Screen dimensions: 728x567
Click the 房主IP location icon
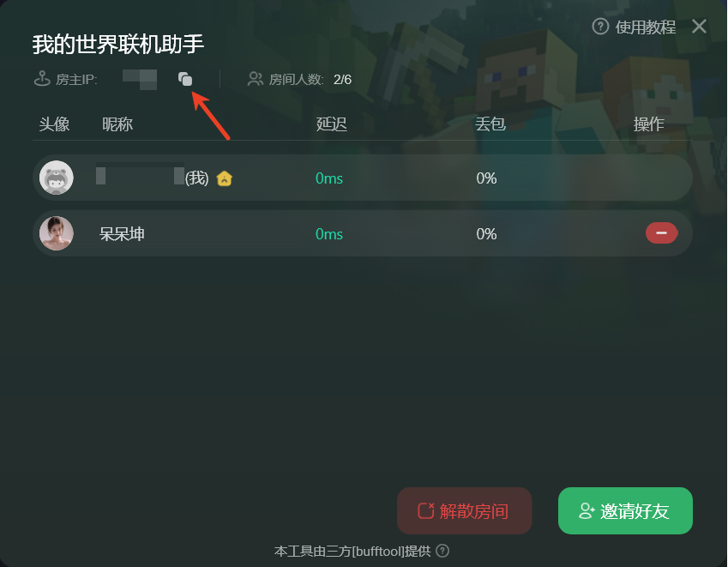(x=42, y=79)
